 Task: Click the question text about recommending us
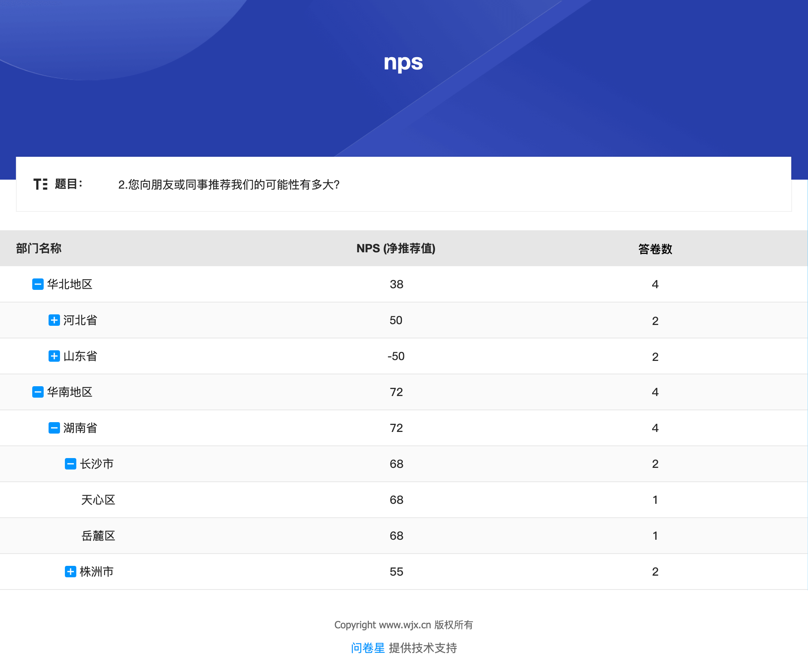pyautogui.click(x=229, y=185)
